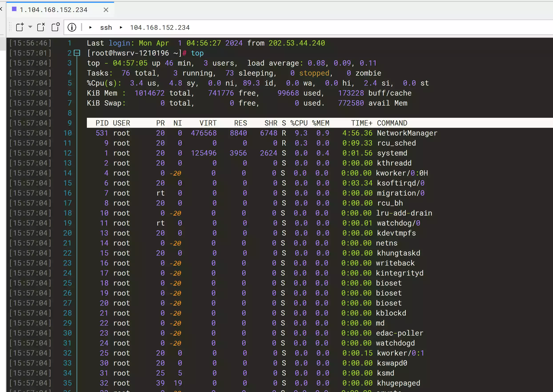Click line number 10 in the gutter
Screen dimensions: 553x392
point(68,133)
